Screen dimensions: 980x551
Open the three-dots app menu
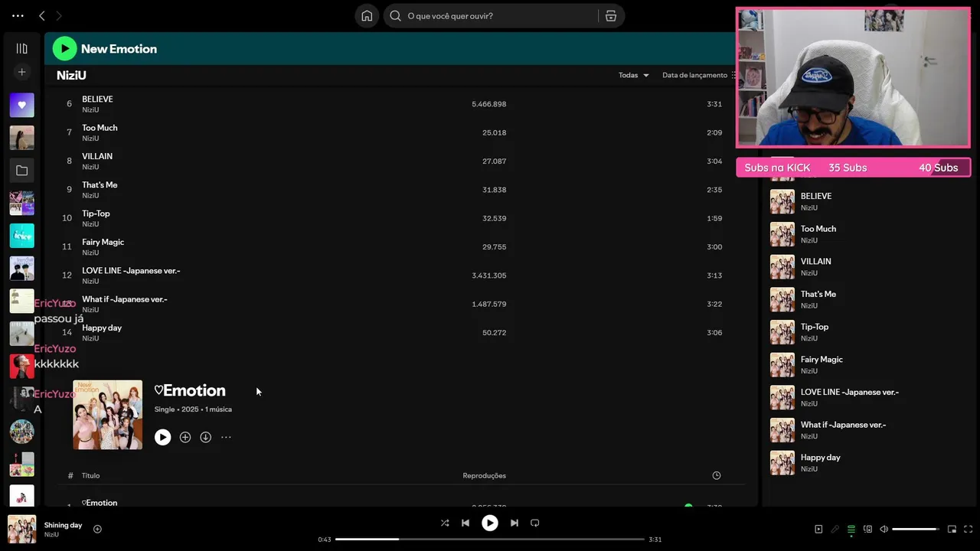(x=18, y=15)
